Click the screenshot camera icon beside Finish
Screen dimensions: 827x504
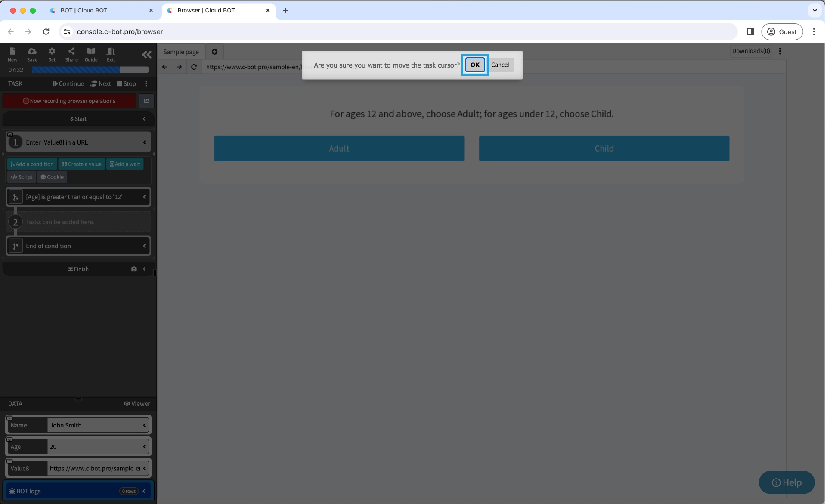(x=134, y=269)
